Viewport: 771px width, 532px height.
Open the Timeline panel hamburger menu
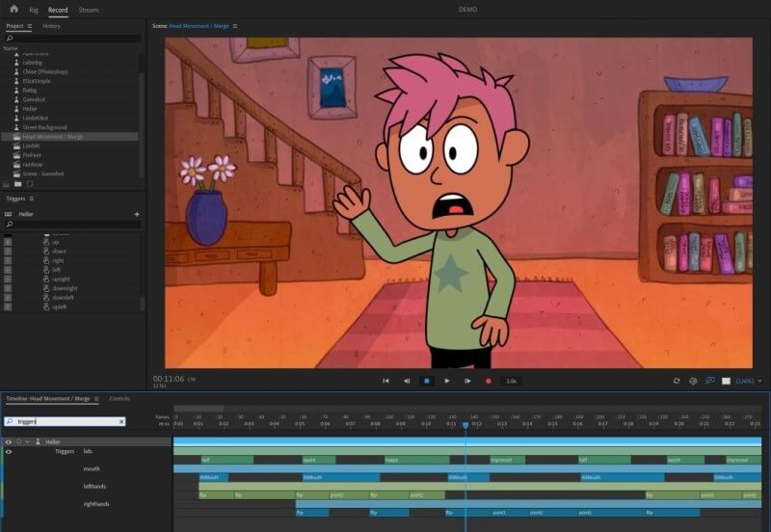[96, 399]
